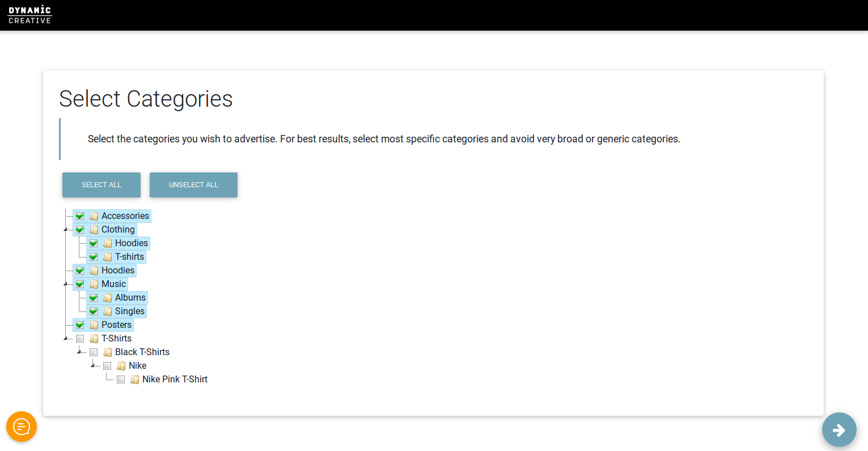Proceed with the next arrow button

[839, 430]
